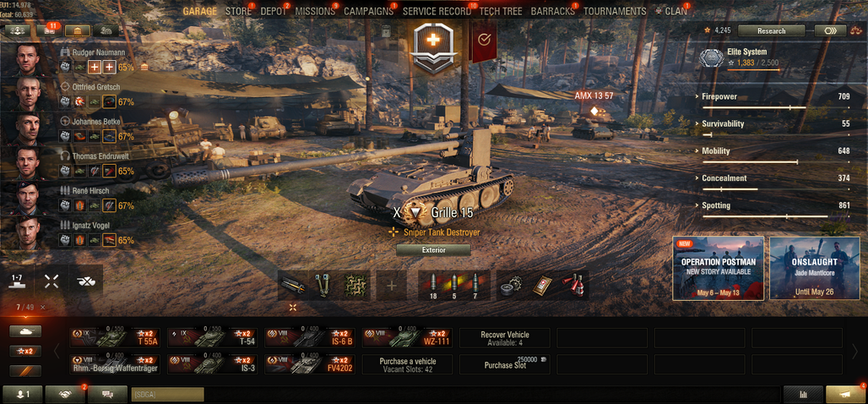Screen dimensions: 868x404
Task: Select the IS-6 B vehicle in carousel
Action: click(310, 337)
